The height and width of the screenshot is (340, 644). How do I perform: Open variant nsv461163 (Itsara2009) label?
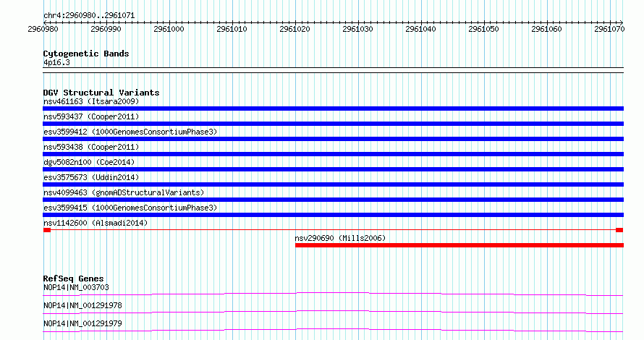click(x=91, y=101)
